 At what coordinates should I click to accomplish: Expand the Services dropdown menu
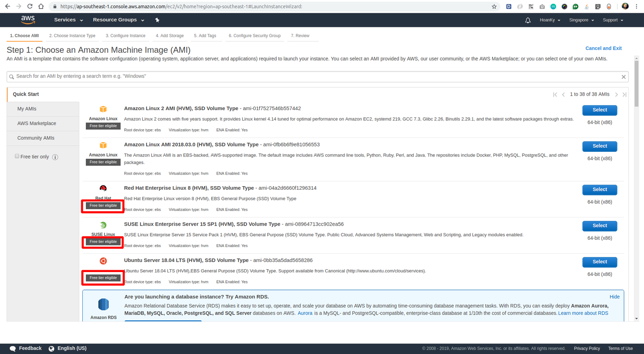[x=68, y=20]
